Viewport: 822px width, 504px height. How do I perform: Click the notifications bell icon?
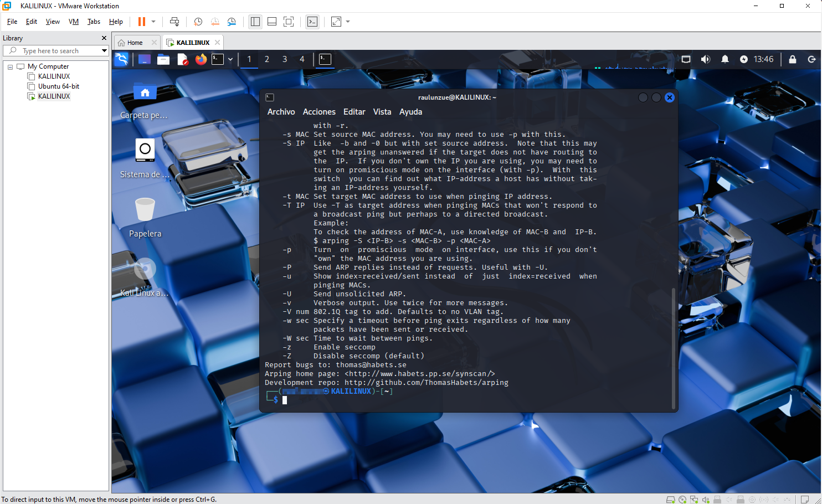click(x=725, y=59)
